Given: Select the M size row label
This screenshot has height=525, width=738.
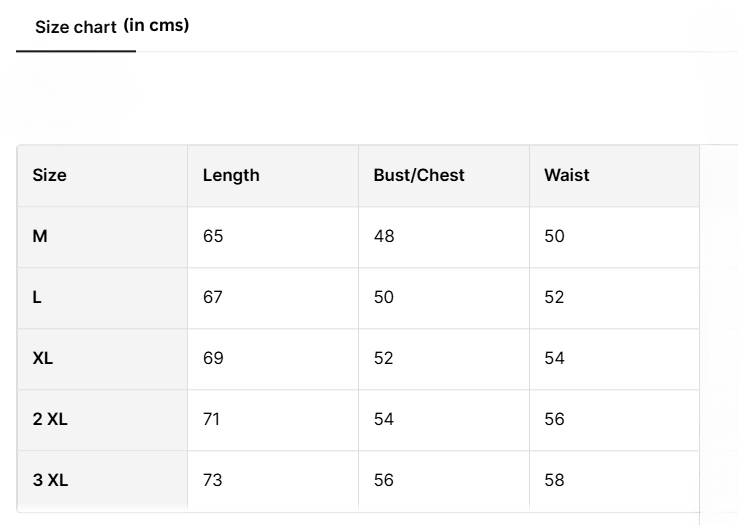Looking at the screenshot, I should [40, 236].
